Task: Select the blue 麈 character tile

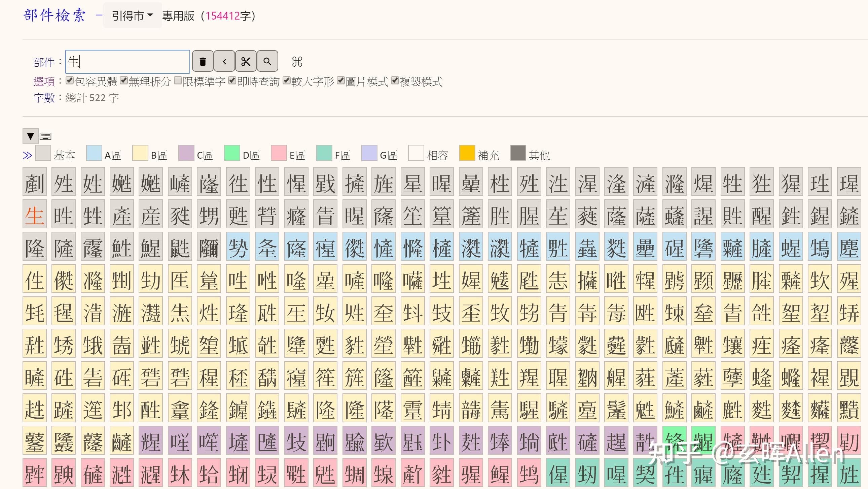Action: [x=849, y=247]
